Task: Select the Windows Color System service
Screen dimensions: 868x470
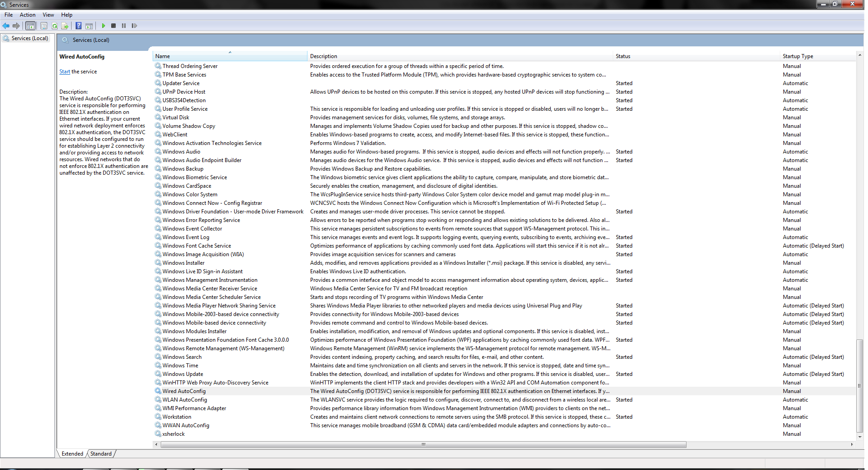Action: point(504,194)
